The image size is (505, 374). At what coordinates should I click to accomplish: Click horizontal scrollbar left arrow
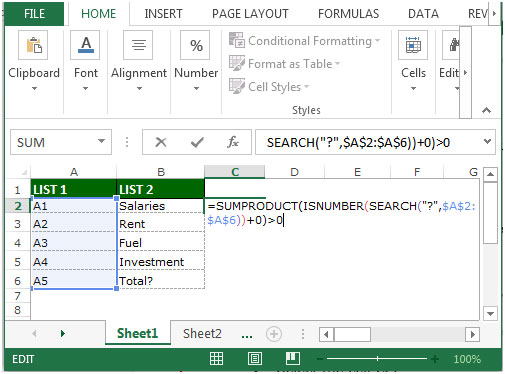pyautogui.click(x=326, y=334)
